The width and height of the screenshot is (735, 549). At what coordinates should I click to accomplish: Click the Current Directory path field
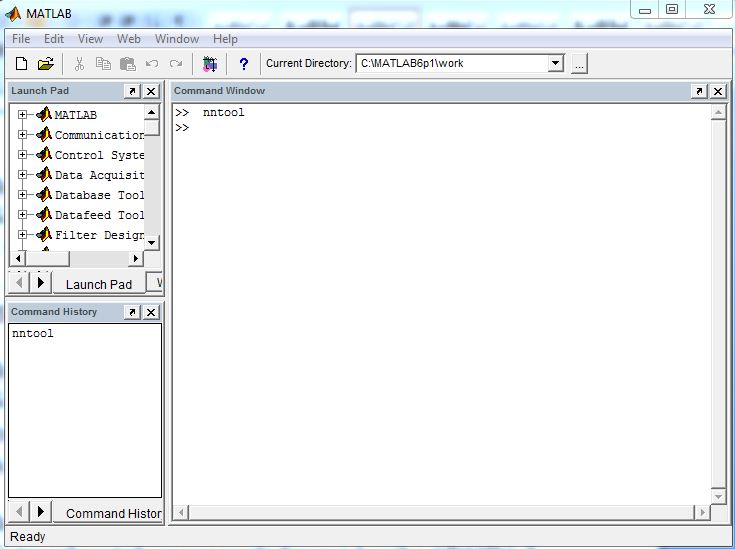(452, 63)
